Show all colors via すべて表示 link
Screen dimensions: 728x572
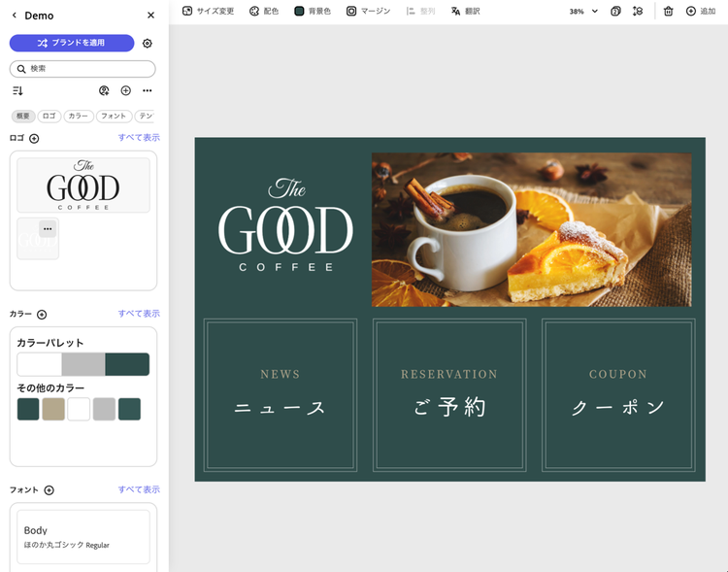click(x=139, y=314)
